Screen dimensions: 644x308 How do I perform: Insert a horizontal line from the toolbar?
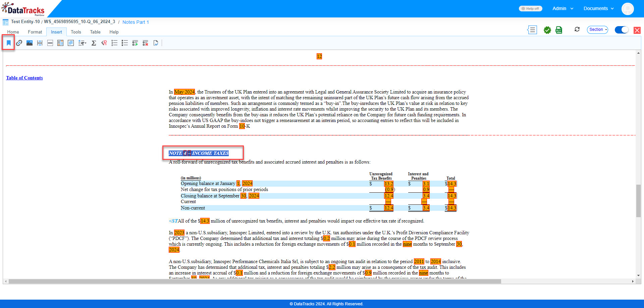tap(50, 43)
